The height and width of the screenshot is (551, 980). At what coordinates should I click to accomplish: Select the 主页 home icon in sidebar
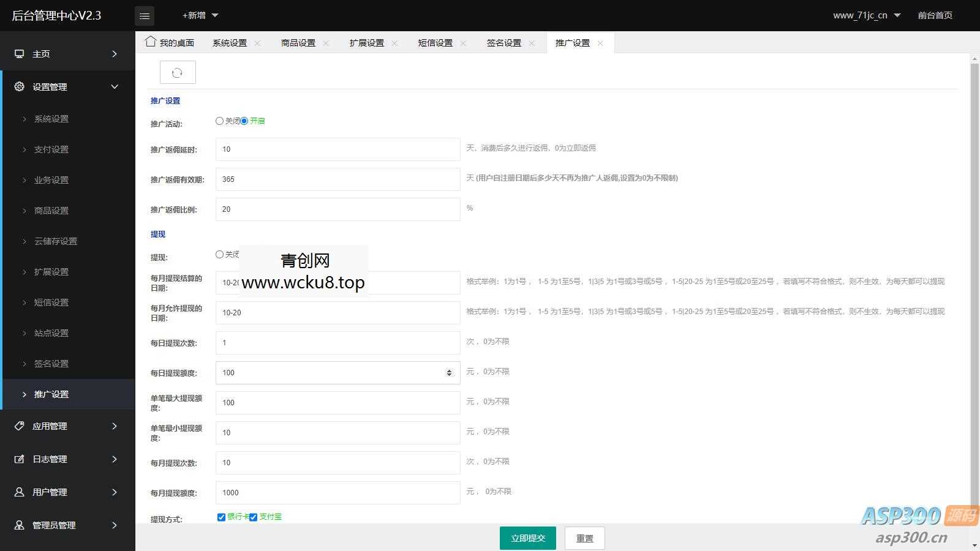click(x=18, y=54)
